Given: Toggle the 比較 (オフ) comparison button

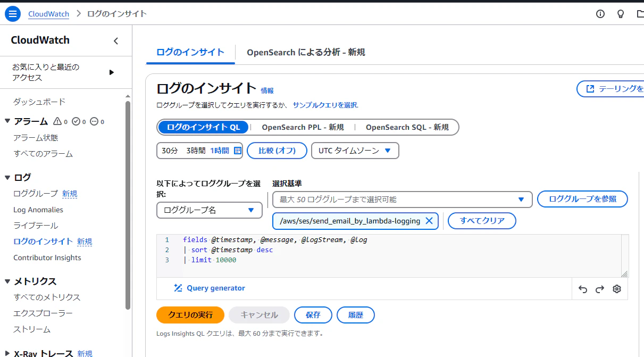Looking at the screenshot, I should [x=277, y=151].
